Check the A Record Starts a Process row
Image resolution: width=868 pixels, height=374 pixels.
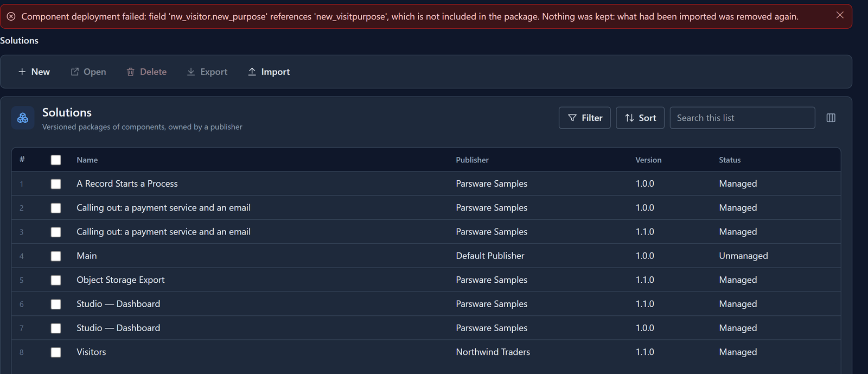pos(56,184)
